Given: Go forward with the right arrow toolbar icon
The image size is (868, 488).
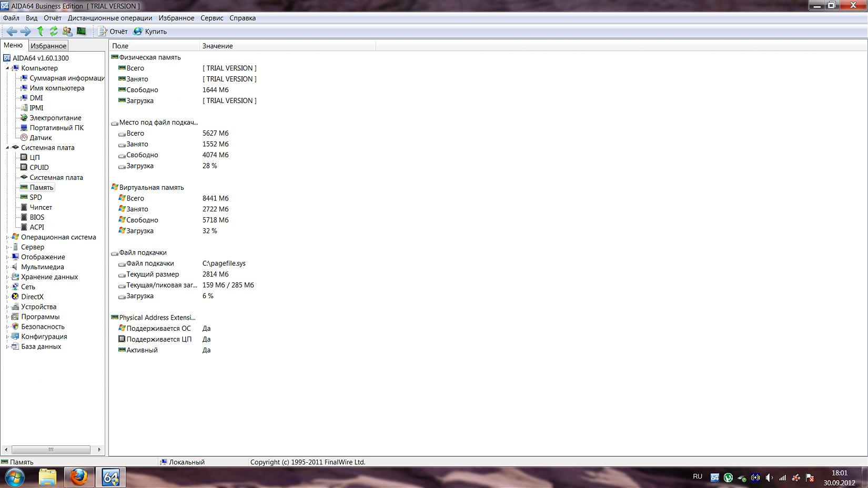Looking at the screenshot, I should tap(25, 32).
